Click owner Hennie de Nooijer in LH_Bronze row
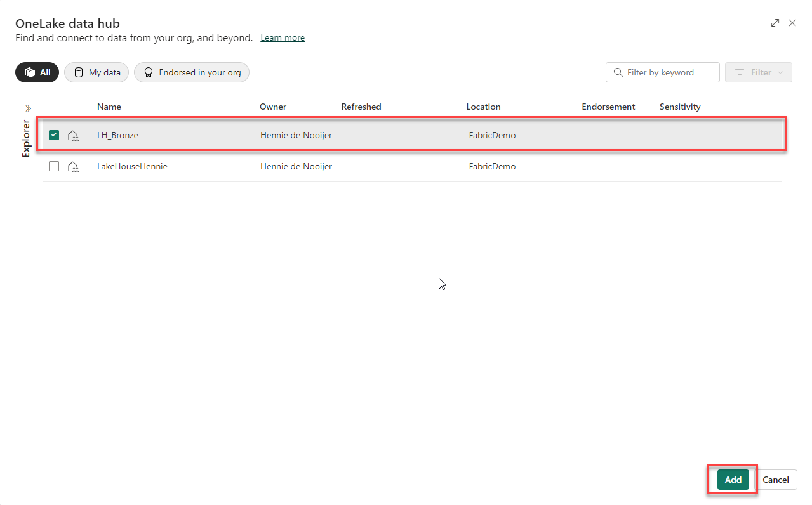This screenshot has height=505, width=812. (x=296, y=135)
